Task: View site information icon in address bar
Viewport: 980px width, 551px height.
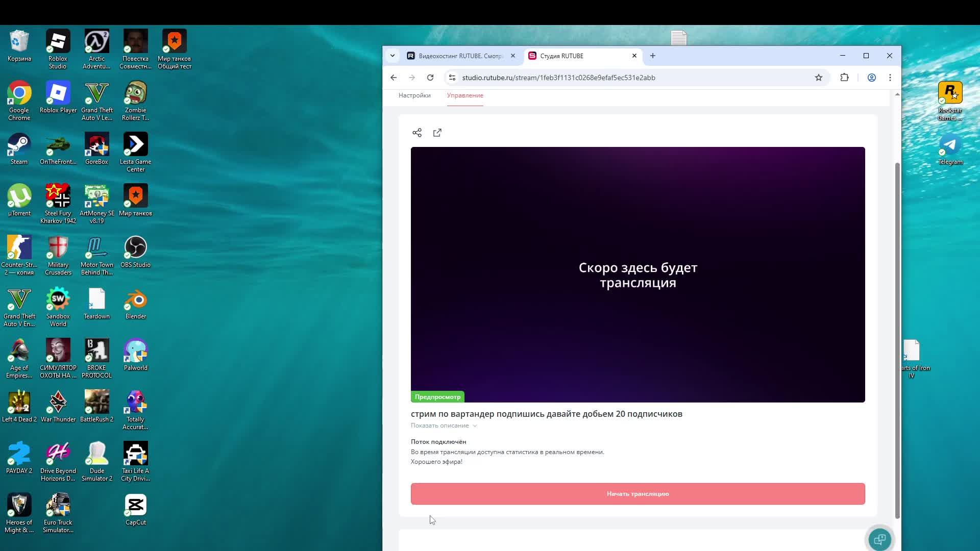Action: point(452,78)
